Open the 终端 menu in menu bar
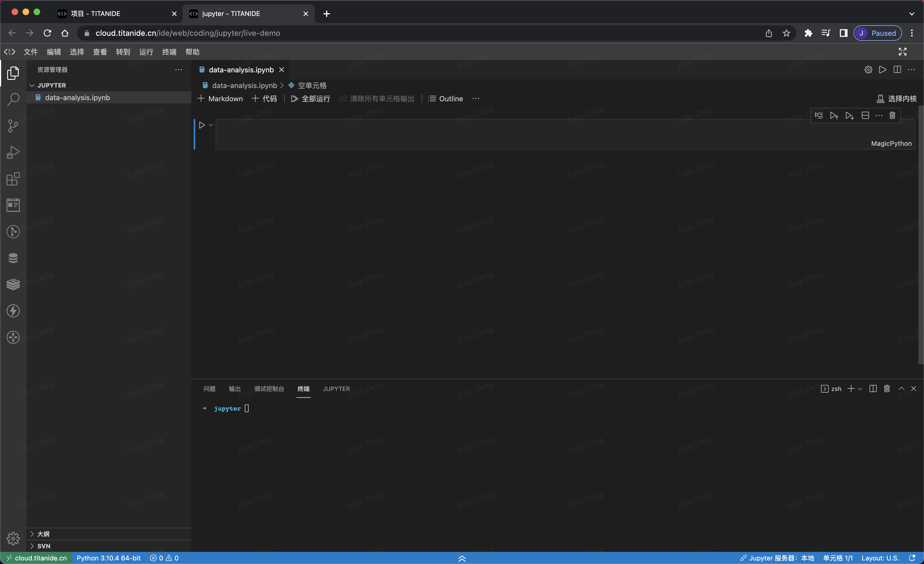The image size is (924, 564). [x=169, y=52]
